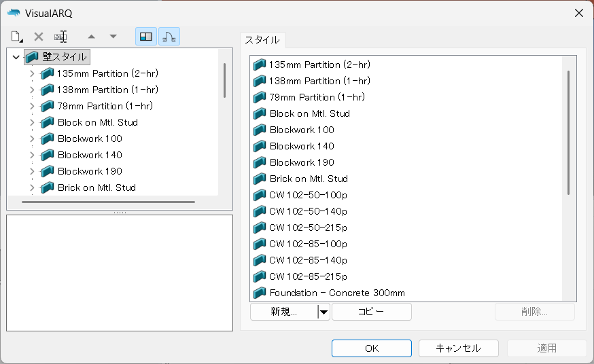Click wall icon beside CW 102-85-140p

click(x=260, y=260)
